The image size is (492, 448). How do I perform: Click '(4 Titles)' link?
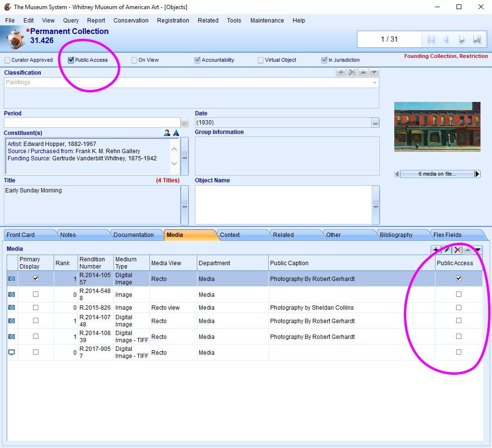tap(168, 180)
